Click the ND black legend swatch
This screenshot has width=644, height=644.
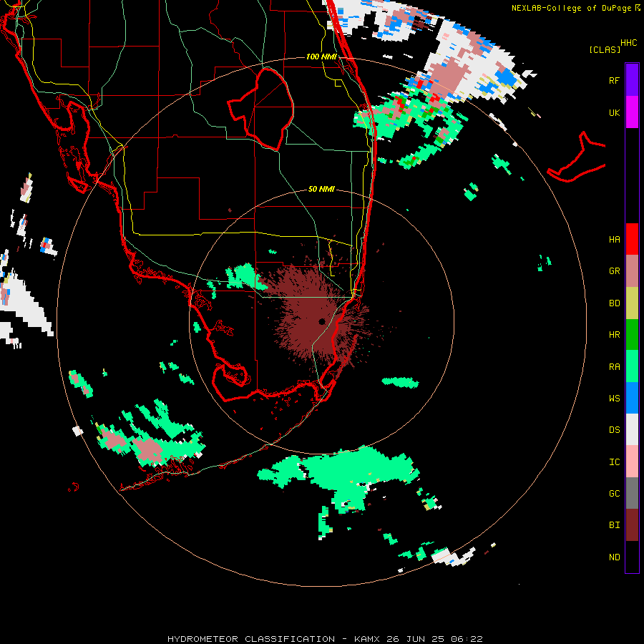tap(632, 557)
